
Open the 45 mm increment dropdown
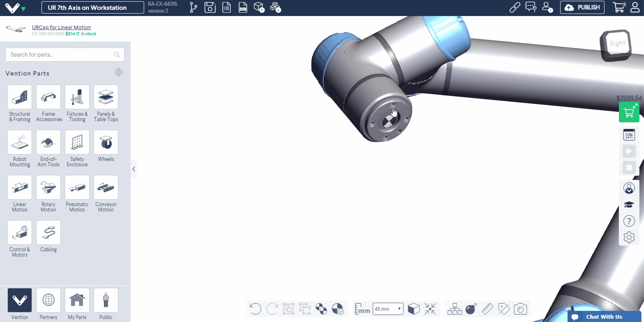coord(388,309)
